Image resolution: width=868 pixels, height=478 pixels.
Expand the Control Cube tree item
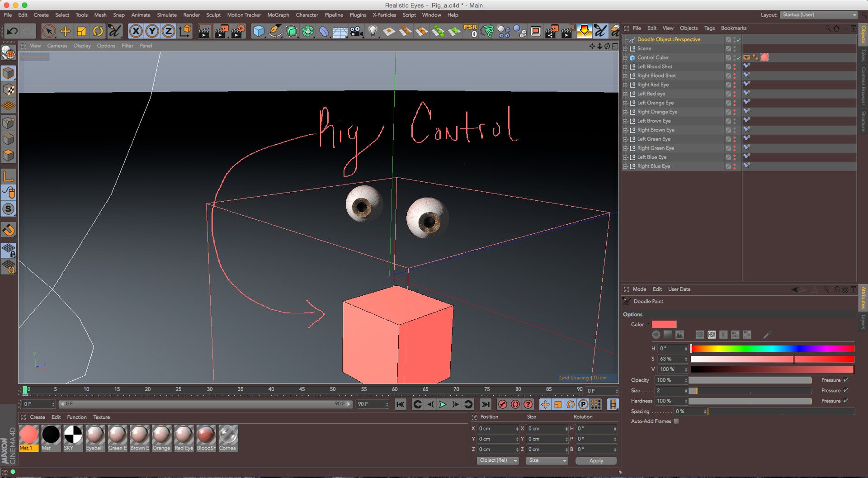click(x=625, y=58)
